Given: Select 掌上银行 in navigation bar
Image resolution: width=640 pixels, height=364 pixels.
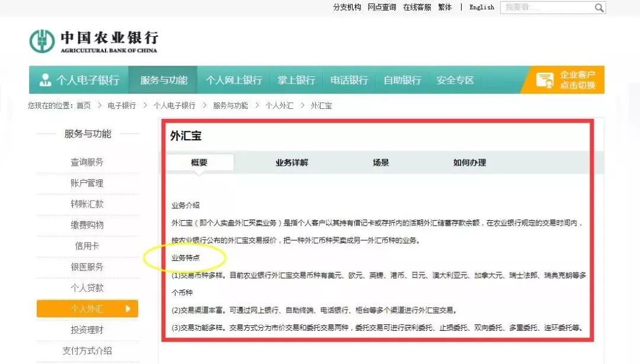Looking at the screenshot, I should tap(296, 80).
